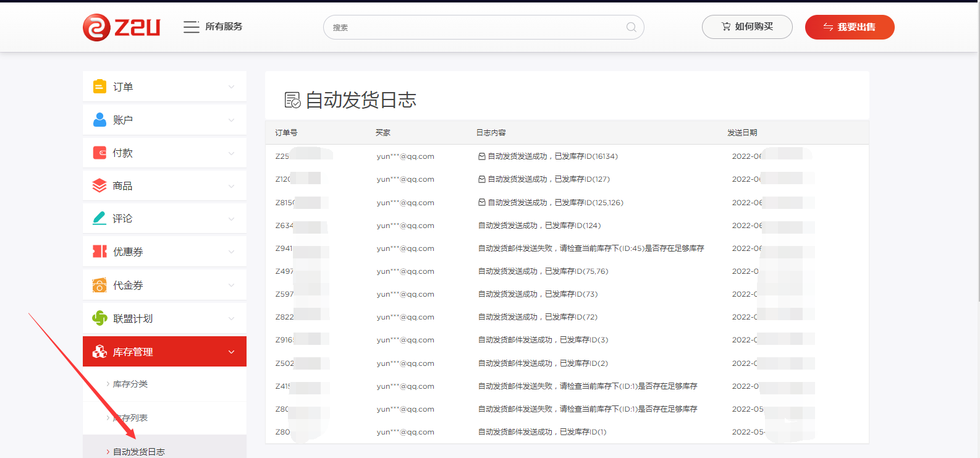The height and width of the screenshot is (458, 980).
Task: Click the red 付款 wallet icon
Action: [99, 153]
